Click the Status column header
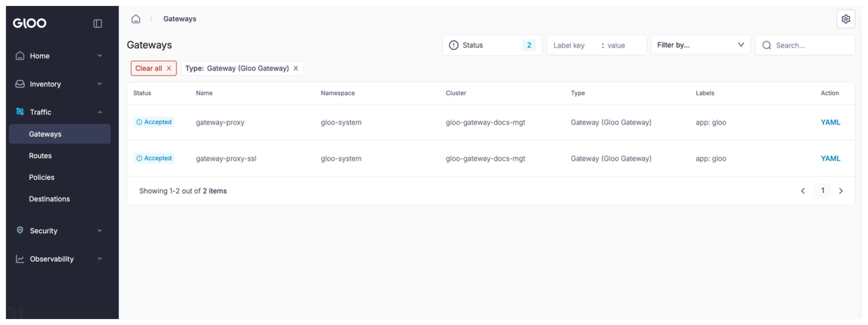The height and width of the screenshot is (325, 868). [x=142, y=93]
